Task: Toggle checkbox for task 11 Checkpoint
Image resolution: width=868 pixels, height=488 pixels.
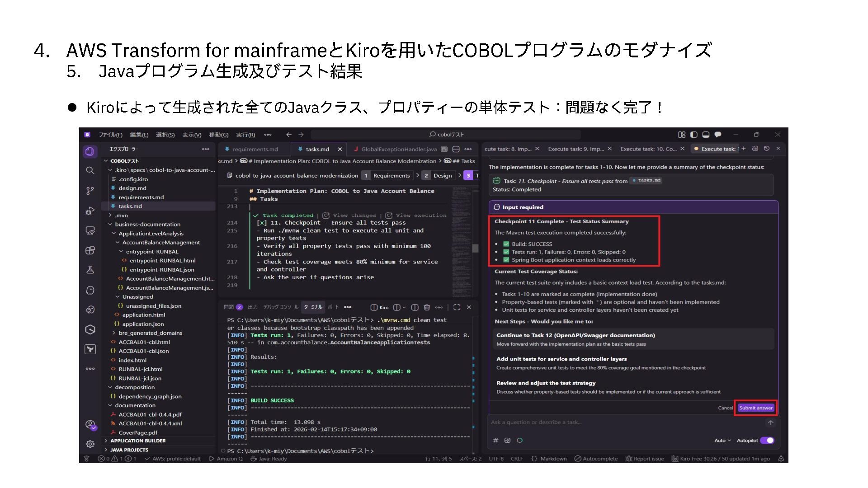Action: click(x=262, y=223)
